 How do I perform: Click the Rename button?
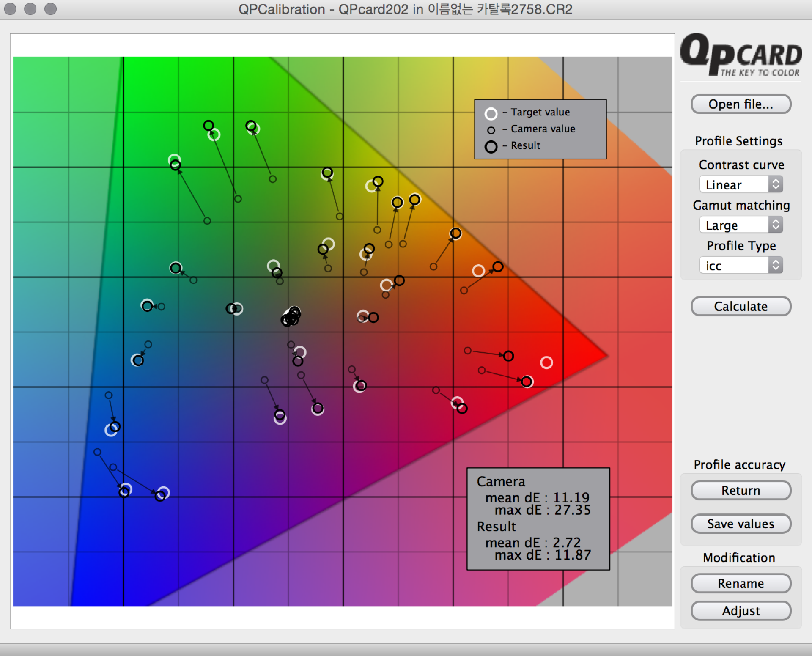click(741, 583)
